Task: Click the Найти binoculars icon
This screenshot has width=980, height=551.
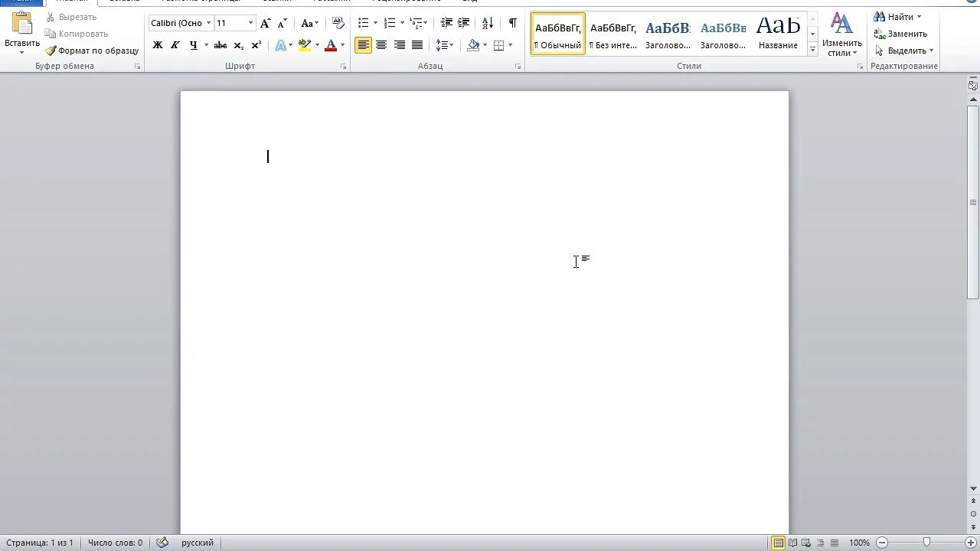Action: (880, 17)
